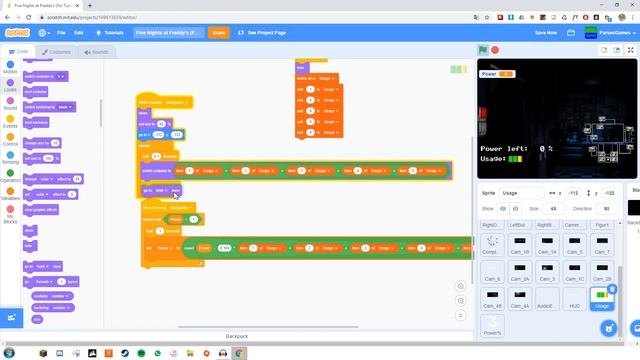Click the Windows Start button
The width and height of the screenshot is (640, 360).
[x=9, y=353]
